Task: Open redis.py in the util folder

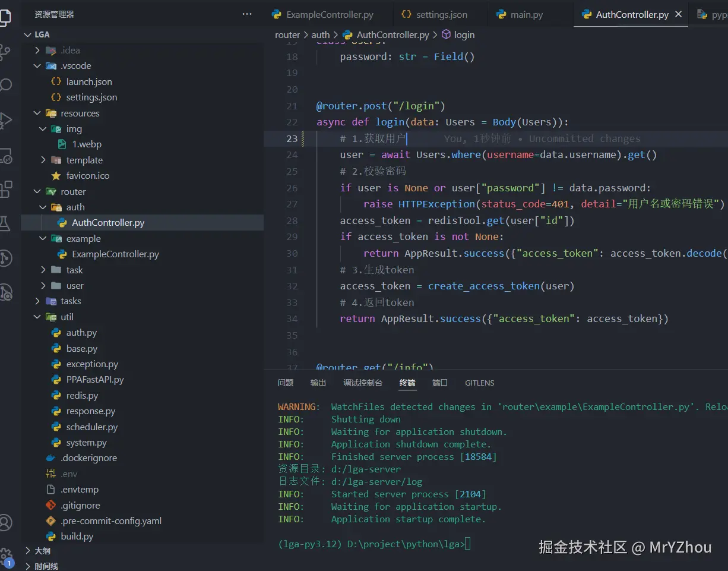Action: 82,395
